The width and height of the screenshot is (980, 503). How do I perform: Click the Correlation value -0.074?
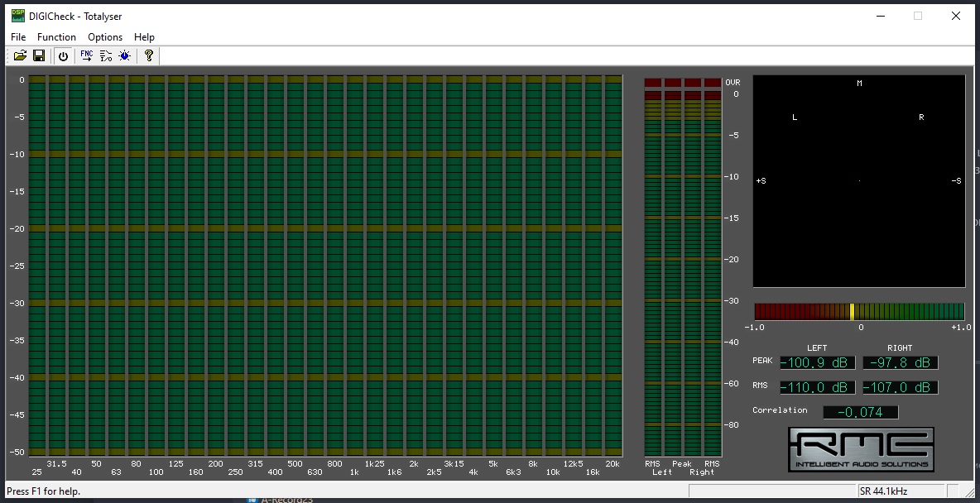[x=861, y=412]
